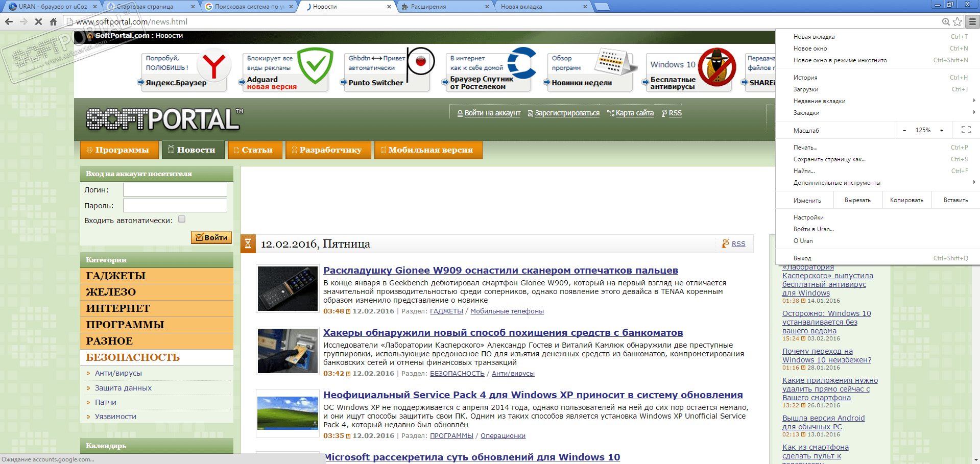The width and height of the screenshot is (980, 464).
Task: Stop loading the page with the X button
Action: (x=38, y=21)
